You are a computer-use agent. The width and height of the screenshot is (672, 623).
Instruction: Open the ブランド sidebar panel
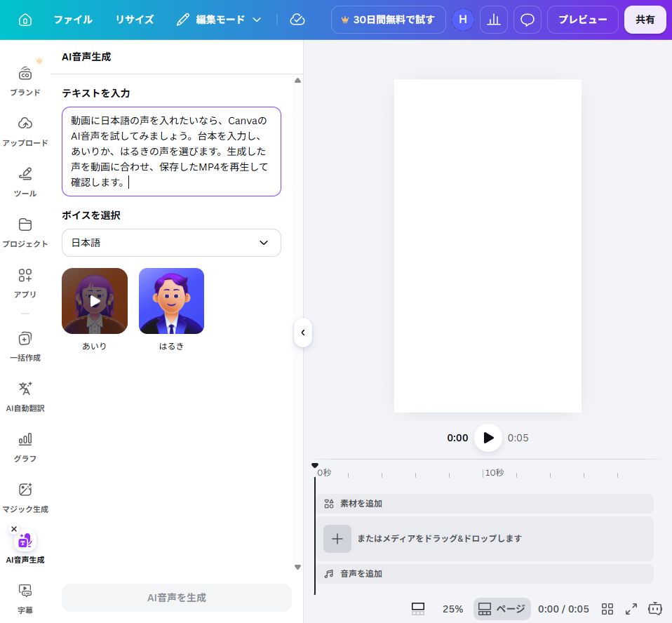pos(25,81)
